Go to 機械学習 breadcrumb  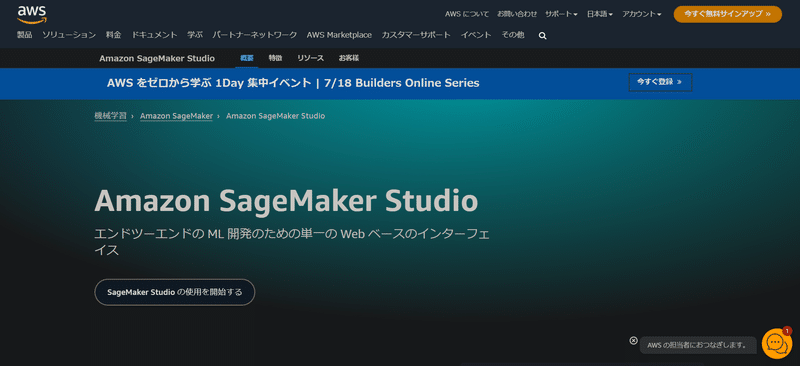(x=111, y=116)
